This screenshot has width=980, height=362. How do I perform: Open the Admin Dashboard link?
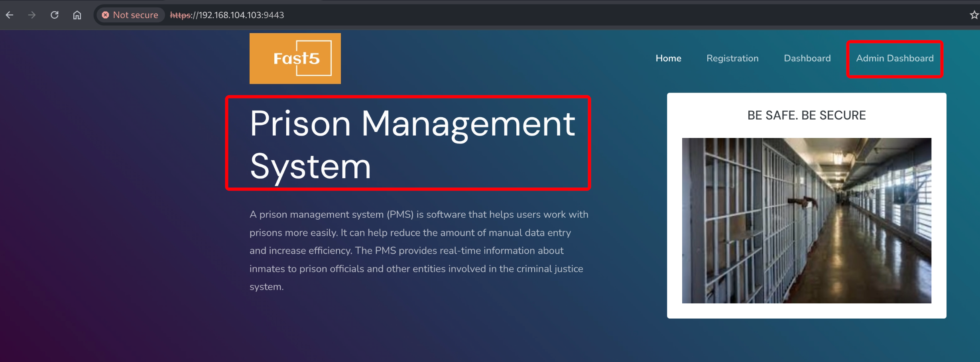pos(895,58)
